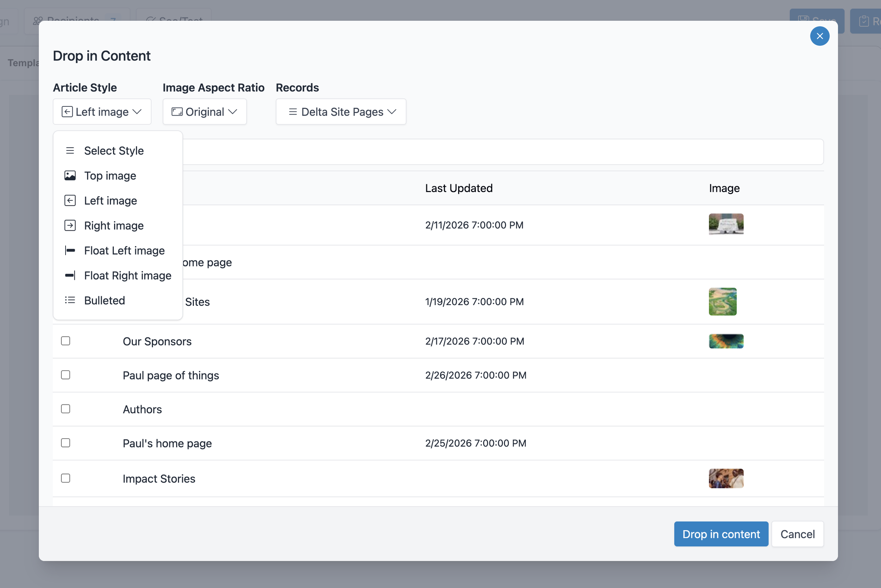This screenshot has width=881, height=588.
Task: Choose Float Right image menu option
Action: (x=128, y=276)
